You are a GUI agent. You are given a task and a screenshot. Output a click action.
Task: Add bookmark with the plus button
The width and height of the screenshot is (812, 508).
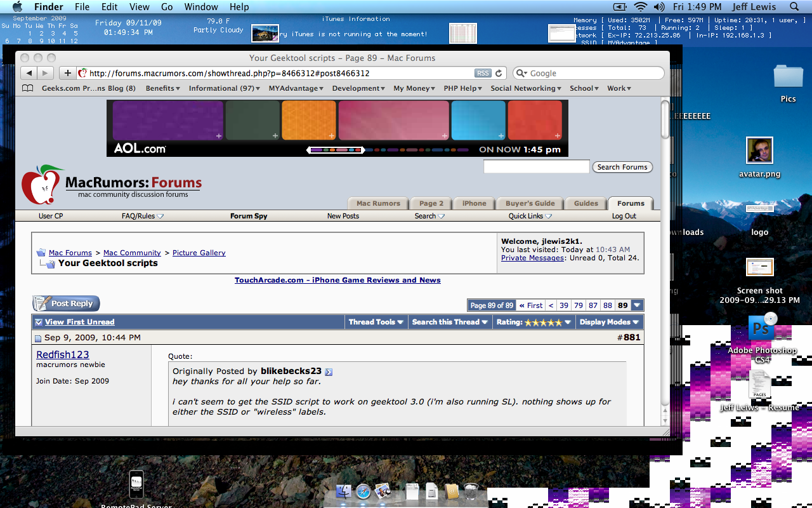[x=67, y=73]
